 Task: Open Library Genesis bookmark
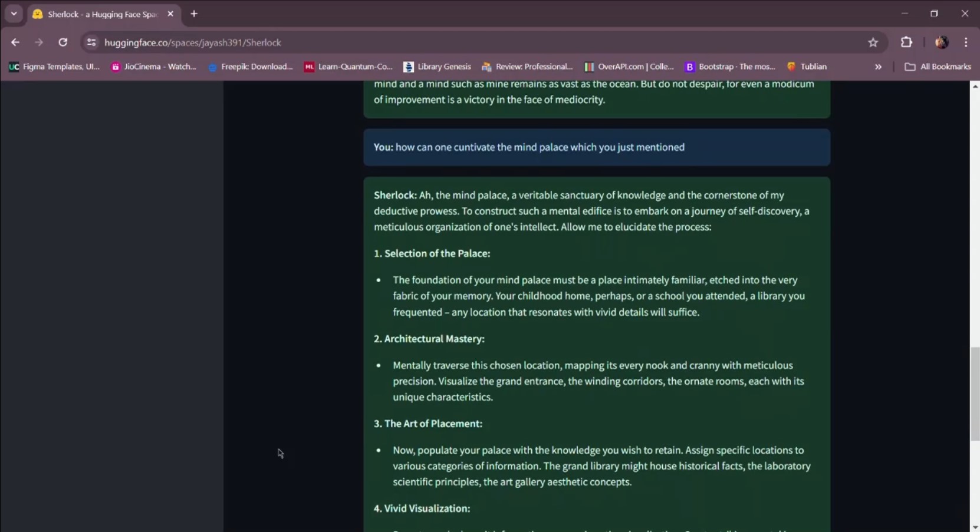click(437, 67)
